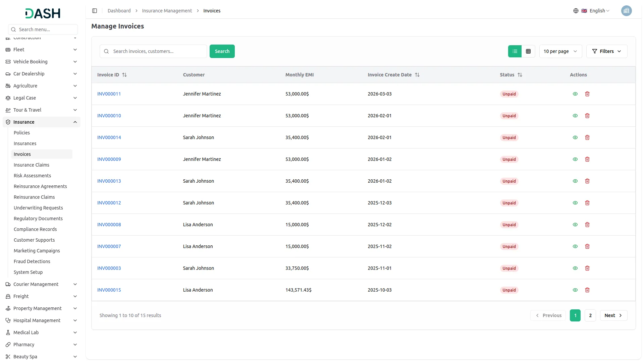The height and width of the screenshot is (362, 644).
Task: Select the list view icon
Action: tap(515, 51)
